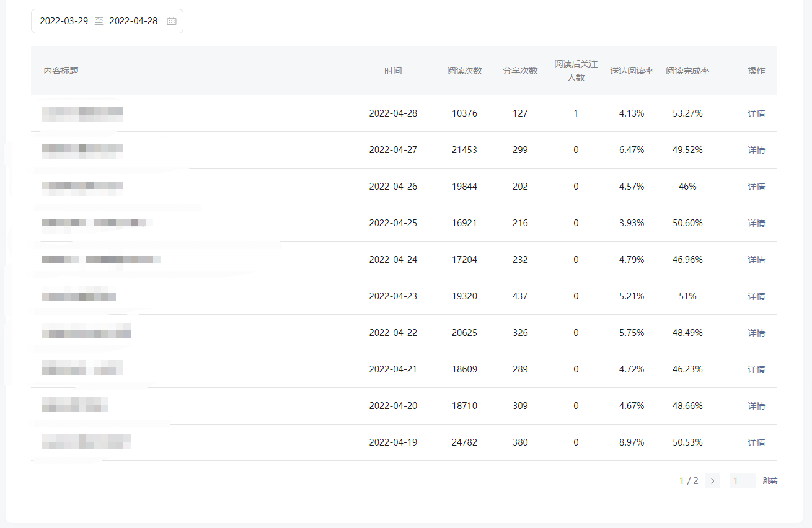Open 详情 for the 2022-04-23 row
This screenshot has width=812, height=528.
point(756,296)
